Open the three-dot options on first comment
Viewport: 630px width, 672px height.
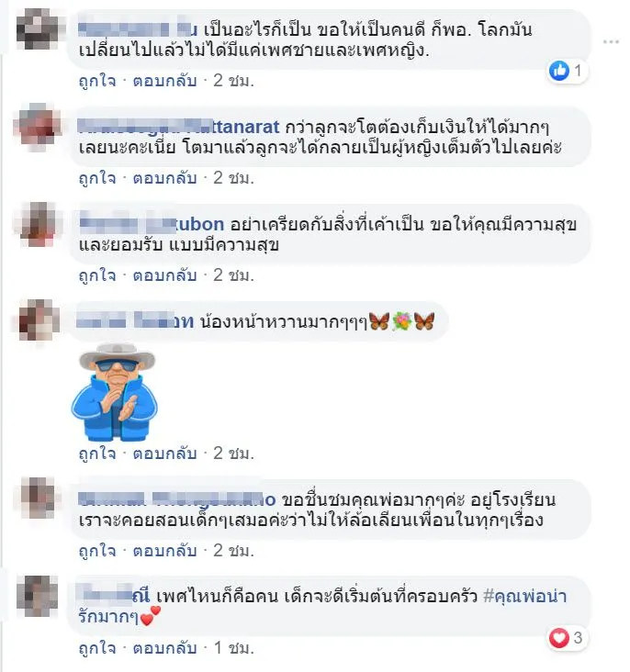point(611,41)
